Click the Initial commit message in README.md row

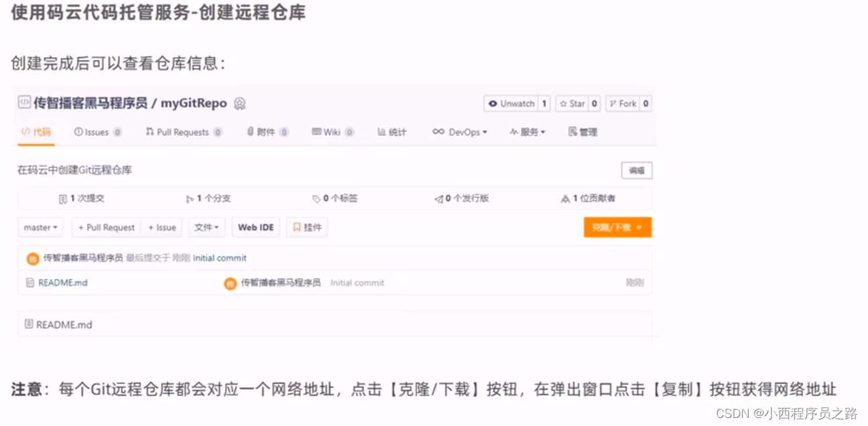coord(358,283)
